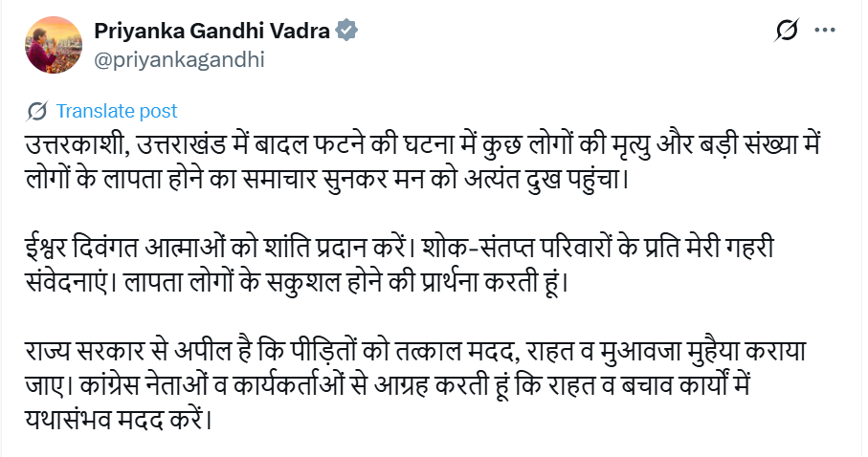
Task: Click the Grok icon at top right
Action: coord(786,33)
